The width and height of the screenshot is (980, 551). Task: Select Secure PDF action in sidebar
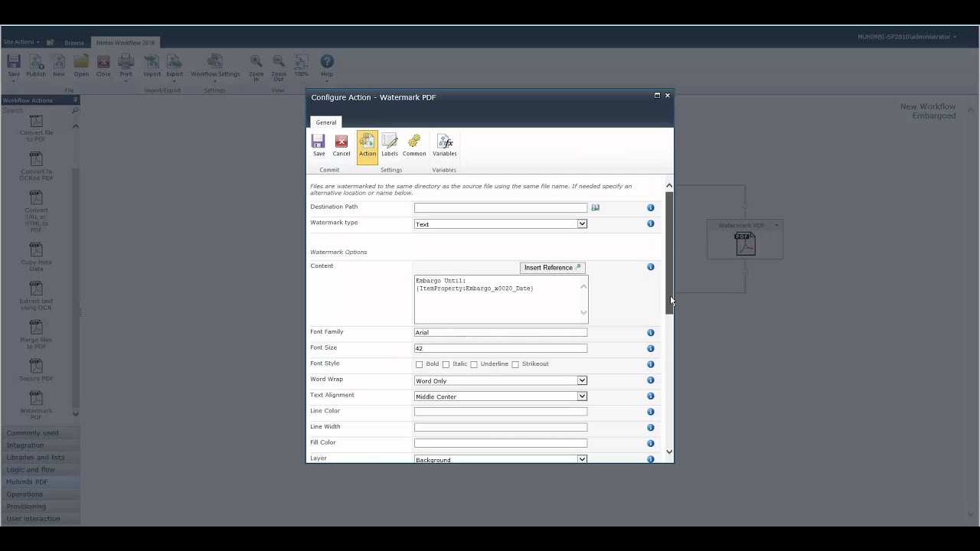click(36, 370)
